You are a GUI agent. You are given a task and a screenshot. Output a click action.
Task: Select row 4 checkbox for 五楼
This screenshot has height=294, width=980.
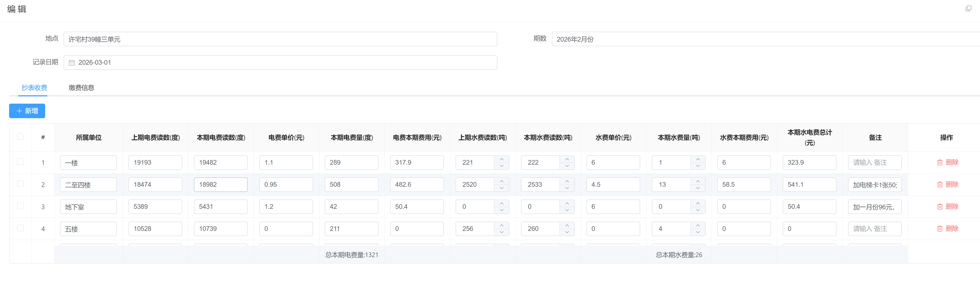(21, 228)
